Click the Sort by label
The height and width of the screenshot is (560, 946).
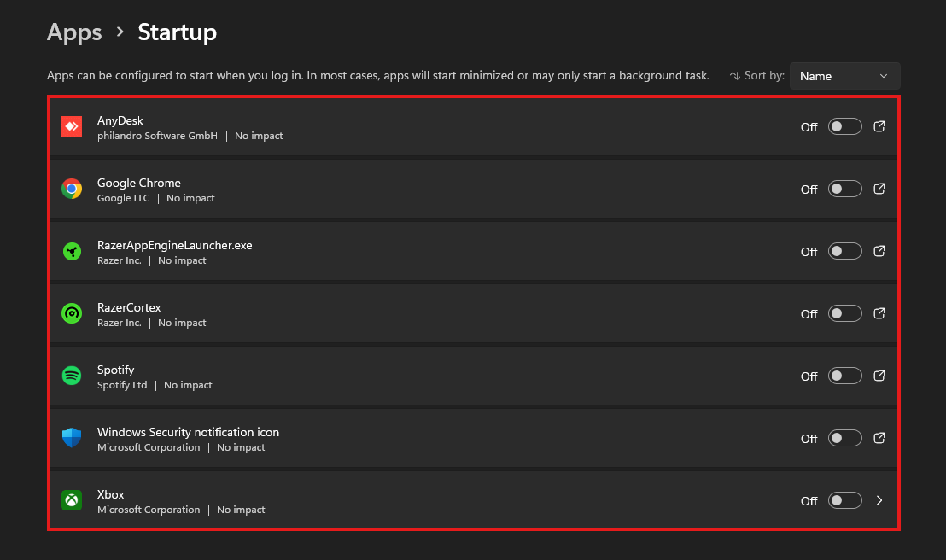point(764,75)
